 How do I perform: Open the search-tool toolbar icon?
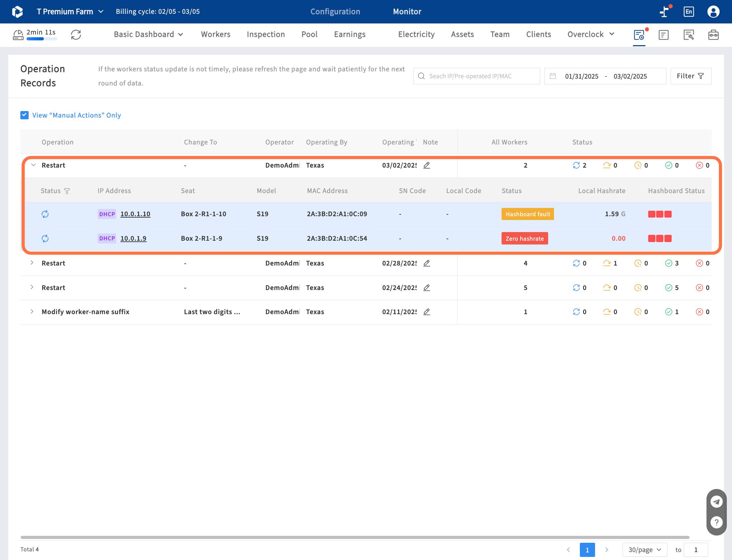pos(689,35)
